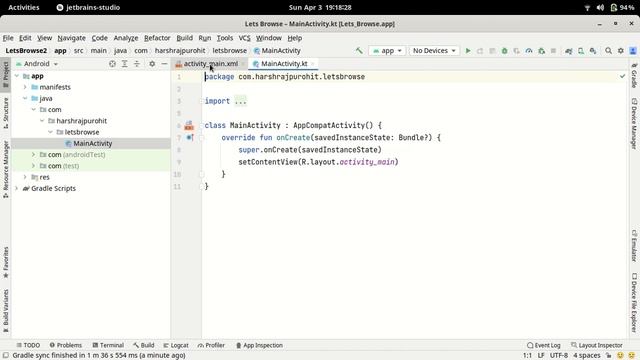The height and width of the screenshot is (360, 640).
Task: Open the SDK Manager toolbar icon
Action: [593, 51]
